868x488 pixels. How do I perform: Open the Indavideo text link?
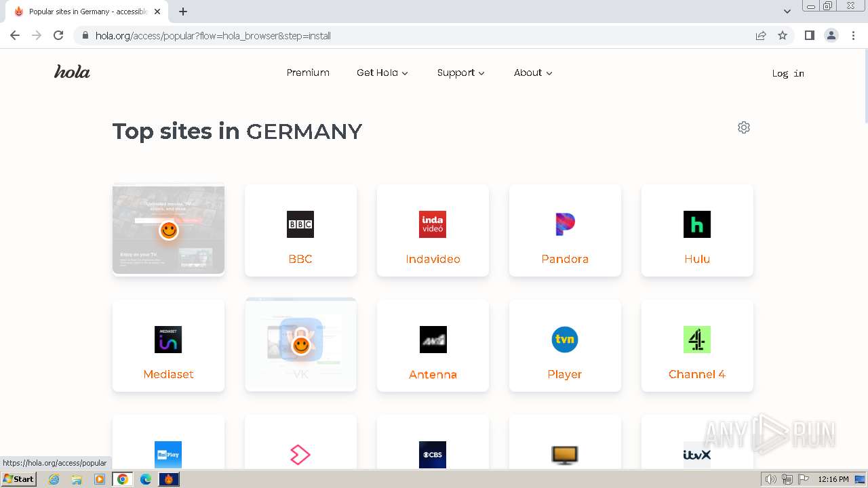click(x=433, y=259)
